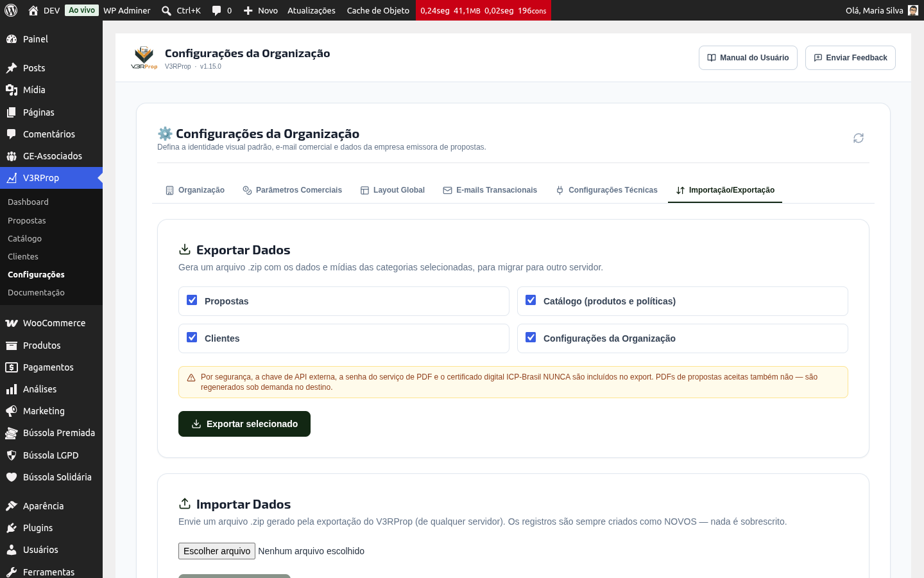
Task: Open Catálogo submenu item
Action: click(x=24, y=238)
